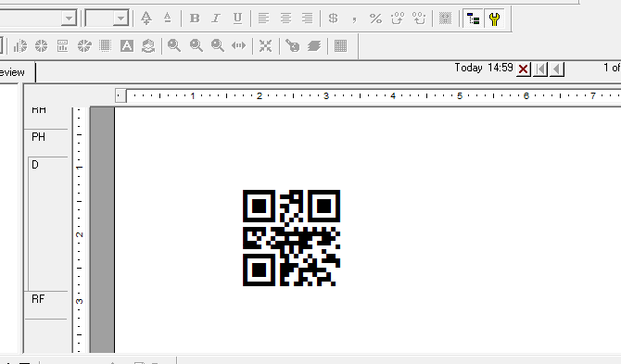Apply currency format with dollar icon
The height and width of the screenshot is (364, 621).
[334, 19]
